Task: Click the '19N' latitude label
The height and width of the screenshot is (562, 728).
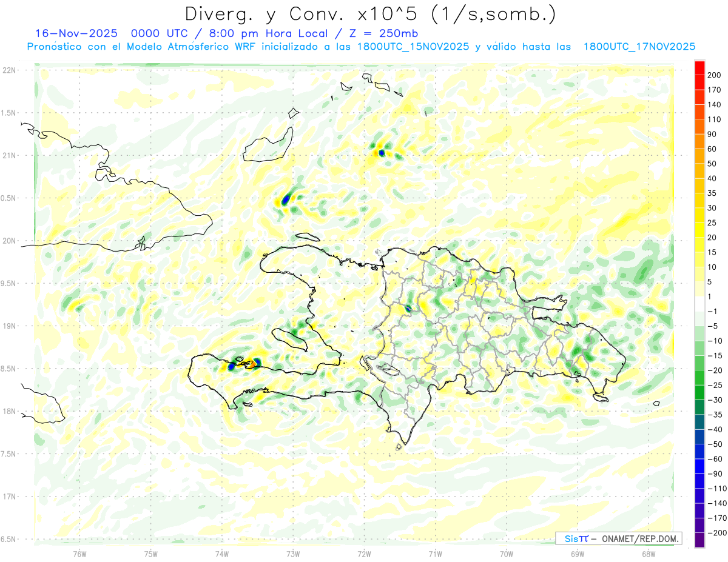Action: pyautogui.click(x=9, y=326)
